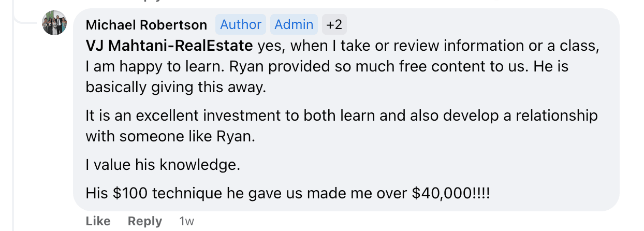The image size is (644, 231).
Task: Click the "I value his knowledge." line
Action: pos(163,165)
